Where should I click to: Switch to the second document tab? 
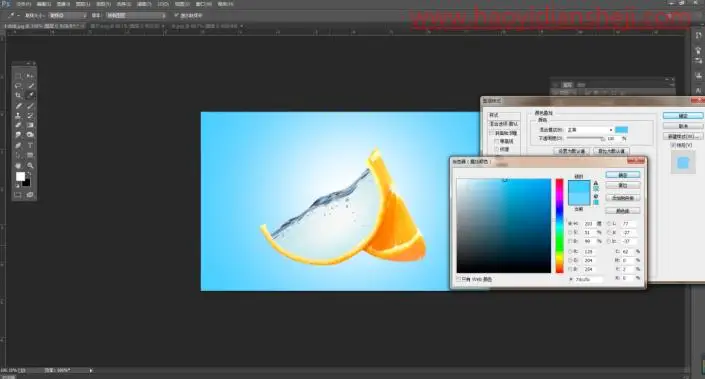coord(126,26)
